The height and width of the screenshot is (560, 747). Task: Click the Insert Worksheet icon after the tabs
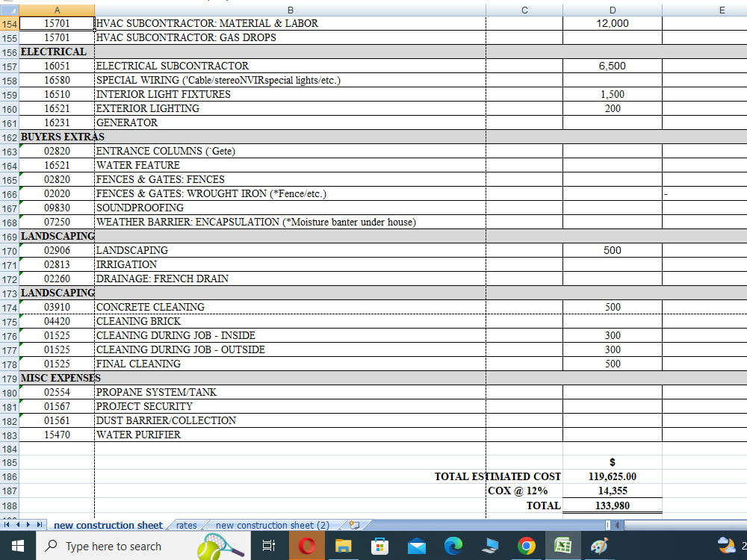(354, 525)
